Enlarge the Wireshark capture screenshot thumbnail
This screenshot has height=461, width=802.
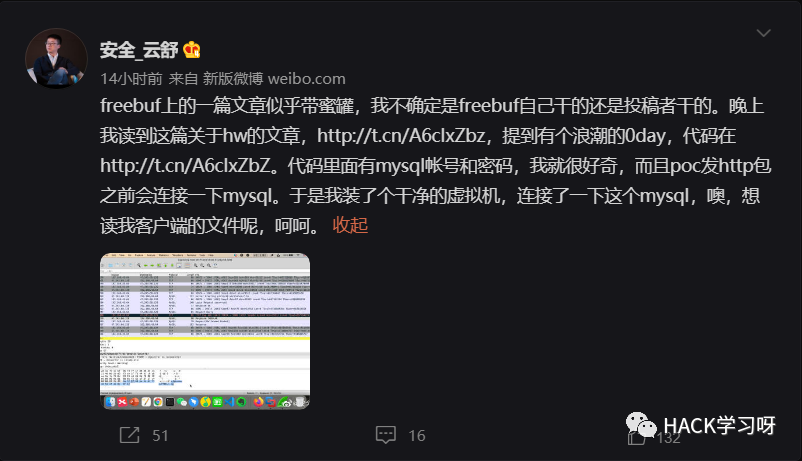205,331
